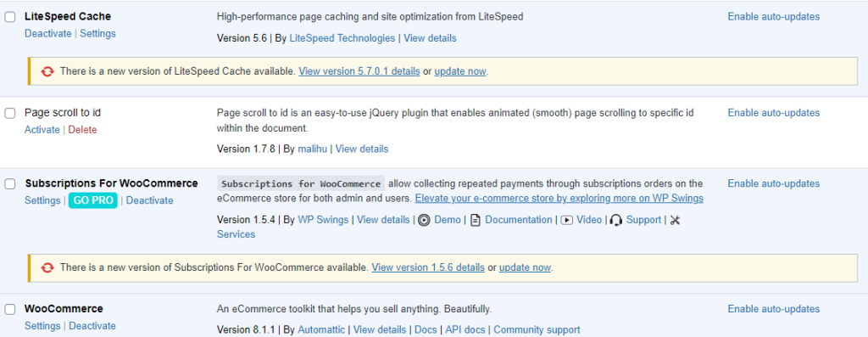
Task: Click the Services tools icon
Action: point(675,220)
